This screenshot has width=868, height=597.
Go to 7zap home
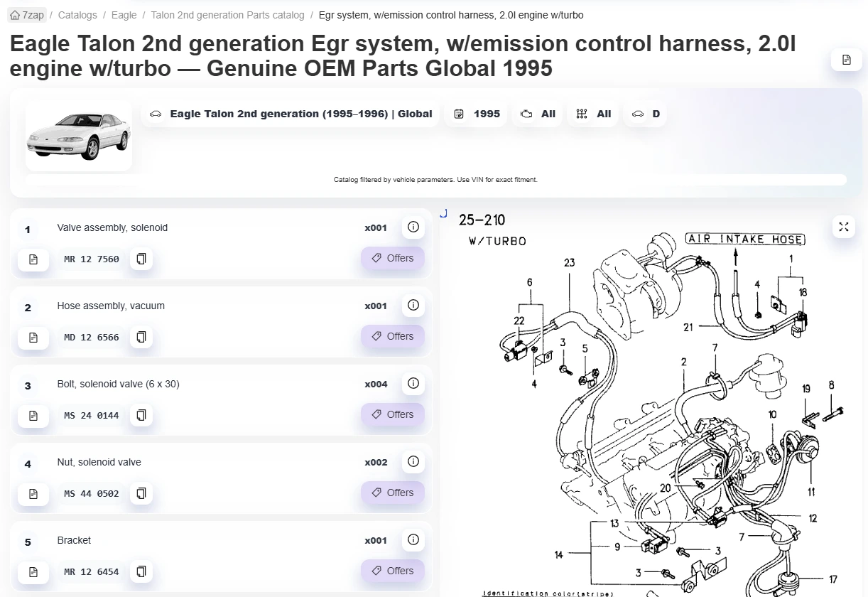(27, 15)
